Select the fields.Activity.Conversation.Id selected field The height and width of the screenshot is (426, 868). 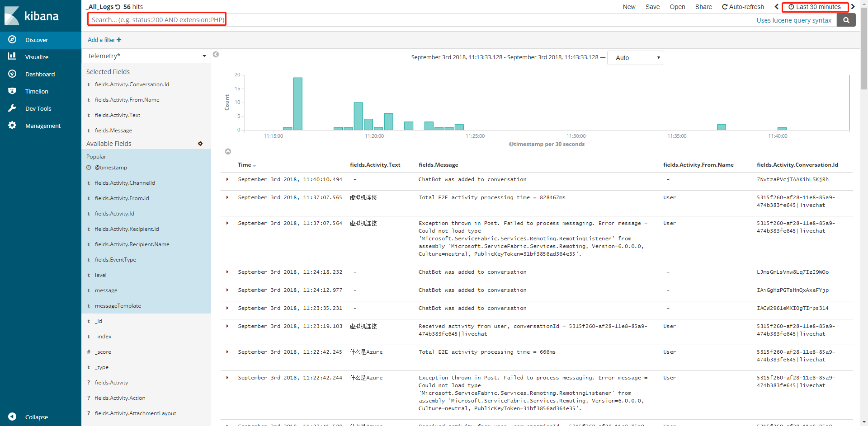(132, 84)
